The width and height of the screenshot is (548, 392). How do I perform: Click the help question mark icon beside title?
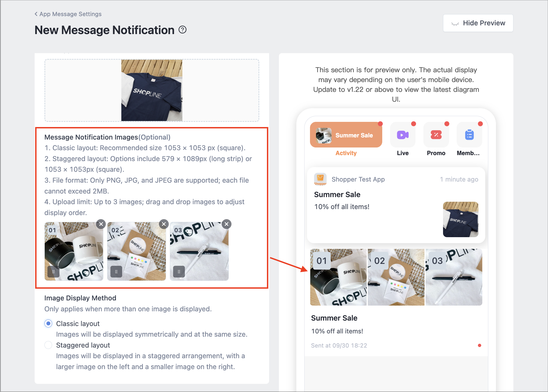pos(182,30)
